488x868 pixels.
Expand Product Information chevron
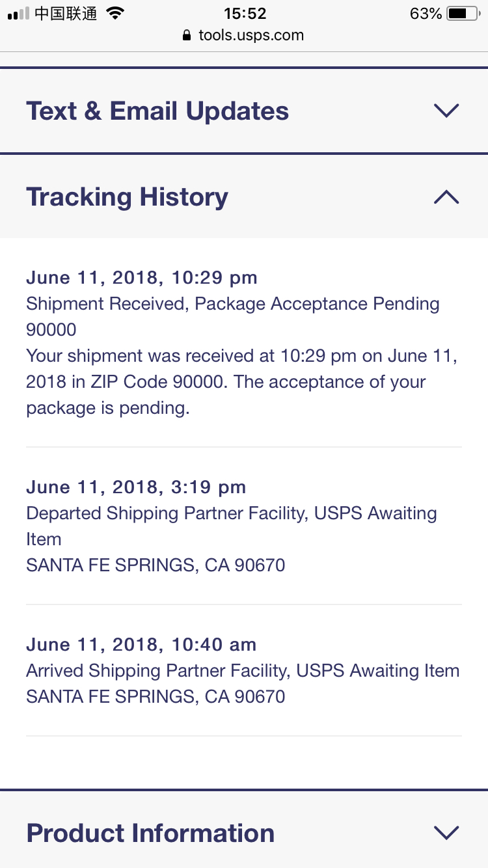coord(446,832)
